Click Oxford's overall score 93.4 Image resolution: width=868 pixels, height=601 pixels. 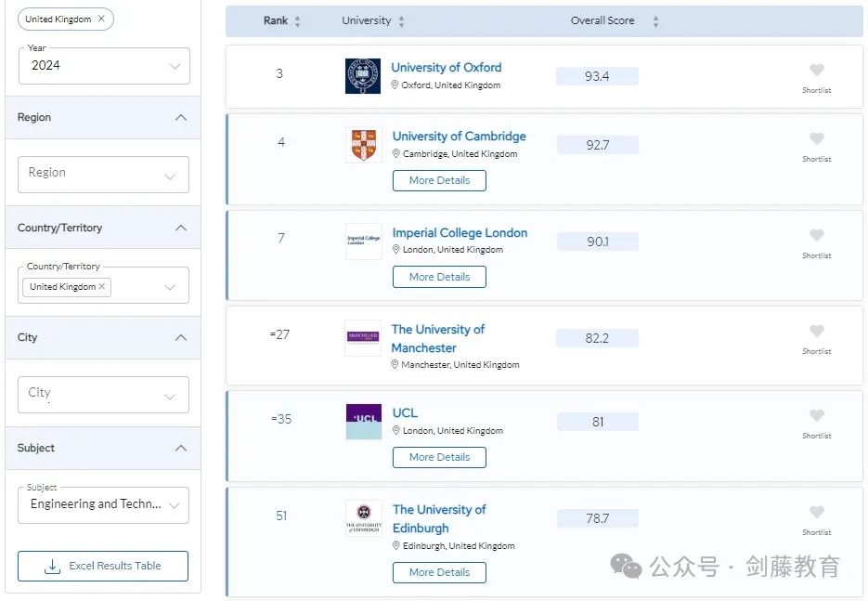597,76
